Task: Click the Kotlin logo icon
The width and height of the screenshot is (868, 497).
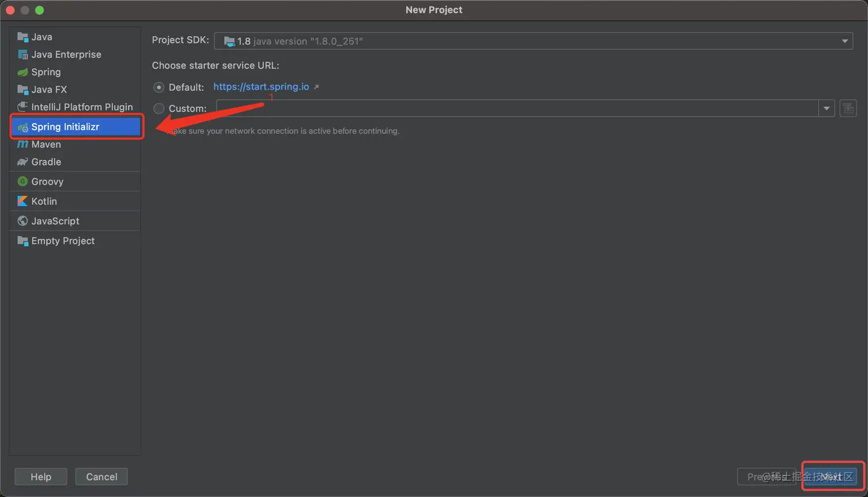Action: click(22, 201)
